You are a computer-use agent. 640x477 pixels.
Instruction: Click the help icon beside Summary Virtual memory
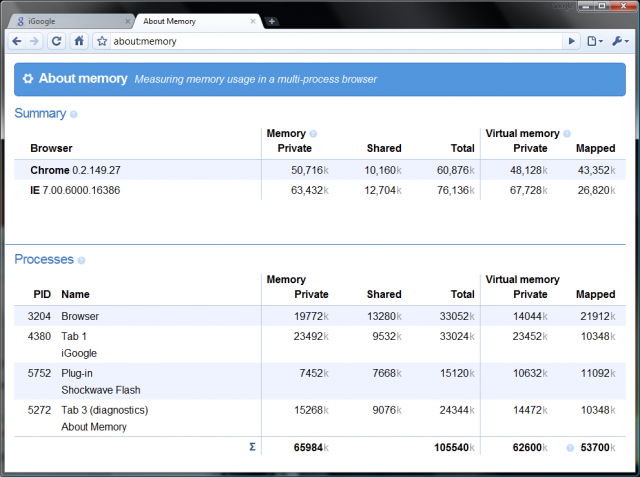(567, 133)
